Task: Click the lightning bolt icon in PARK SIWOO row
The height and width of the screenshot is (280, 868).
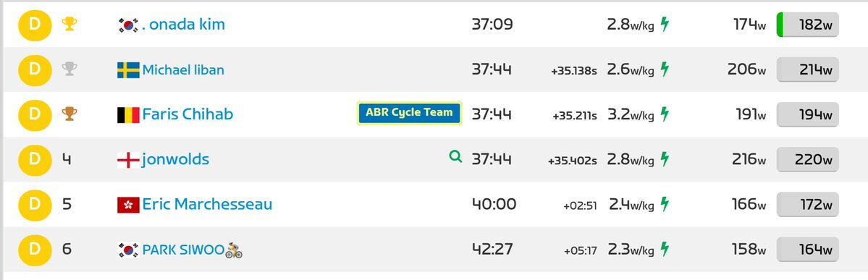Action: [x=665, y=250]
